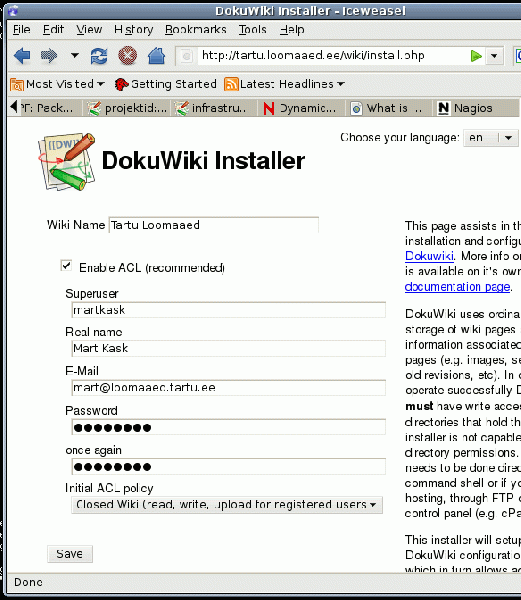Open the Edit menu
This screenshot has width=521, height=600.
pos(53,29)
